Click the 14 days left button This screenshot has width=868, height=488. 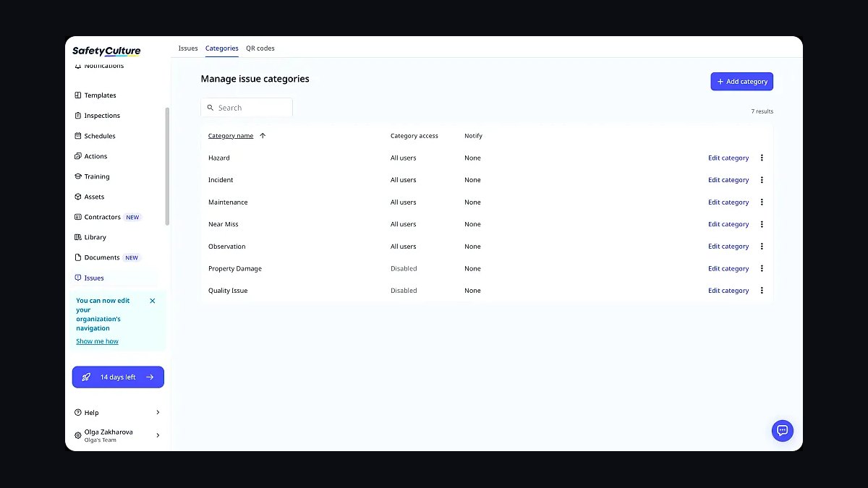[118, 377]
